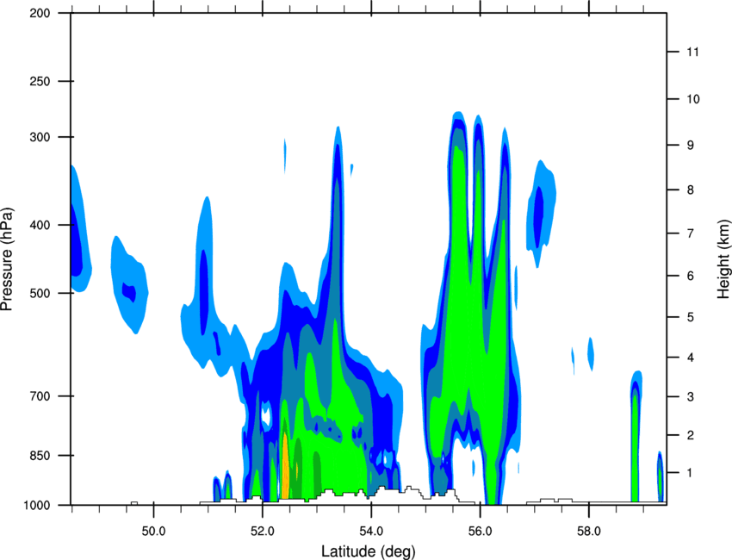Viewport: 732px width, 560px height.
Task: Pick the 2 km height label
Action: click(690, 435)
